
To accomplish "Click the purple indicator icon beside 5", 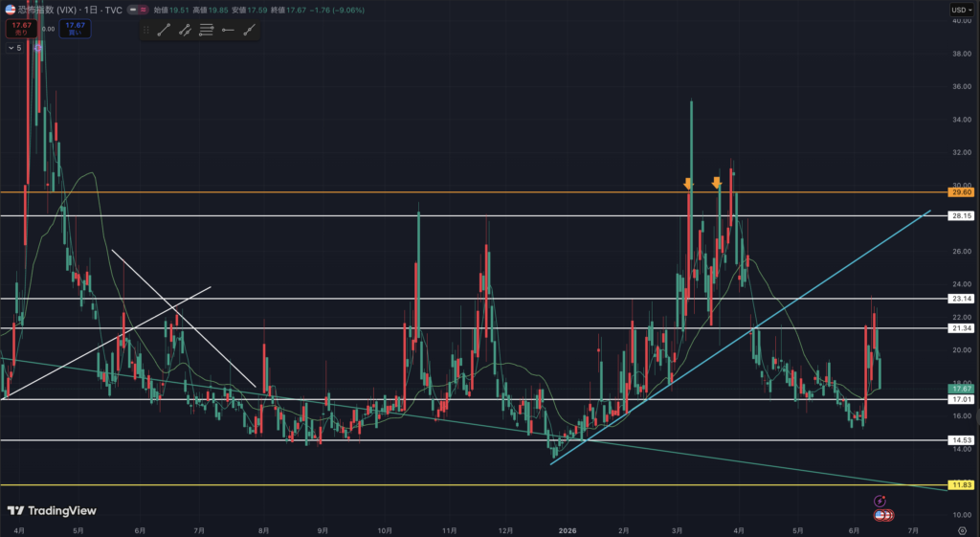I will (37, 48).
